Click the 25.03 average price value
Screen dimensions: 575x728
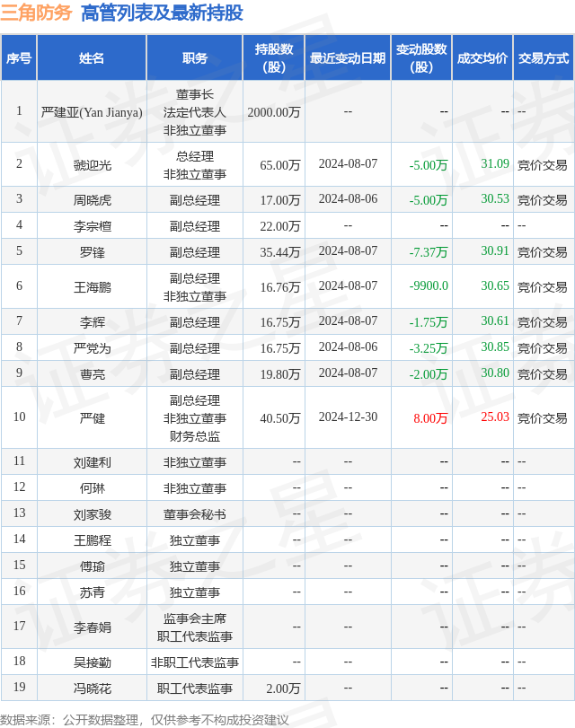494,417
